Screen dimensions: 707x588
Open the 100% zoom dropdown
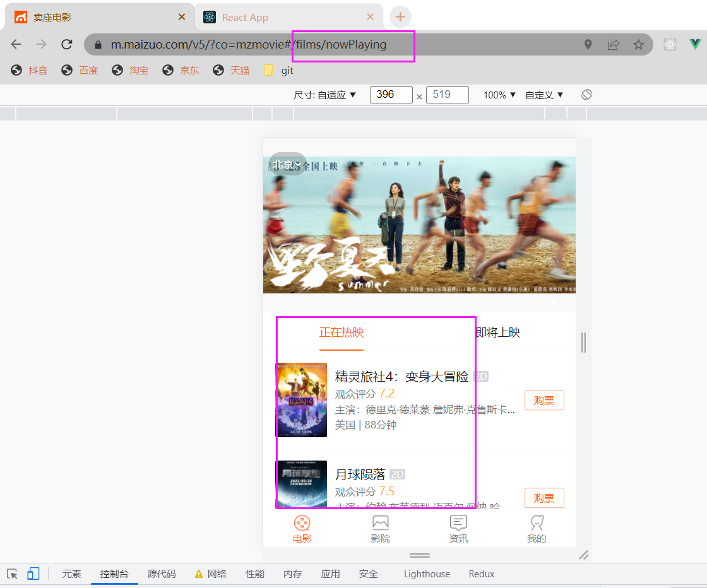[x=499, y=95]
